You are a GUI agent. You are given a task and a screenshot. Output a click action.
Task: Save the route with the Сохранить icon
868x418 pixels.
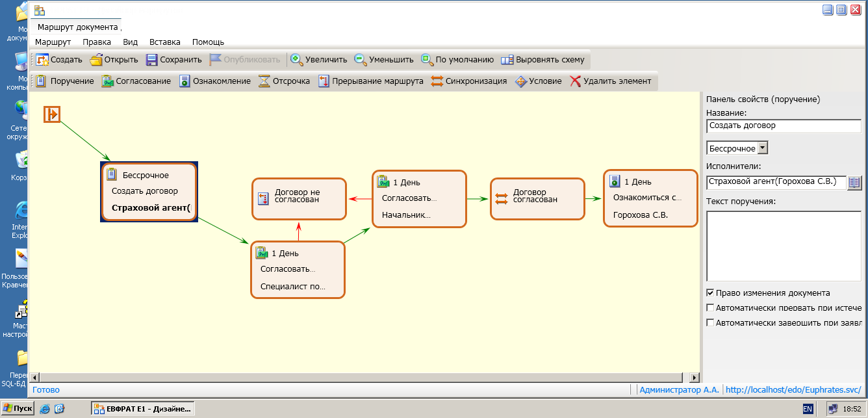tap(151, 60)
